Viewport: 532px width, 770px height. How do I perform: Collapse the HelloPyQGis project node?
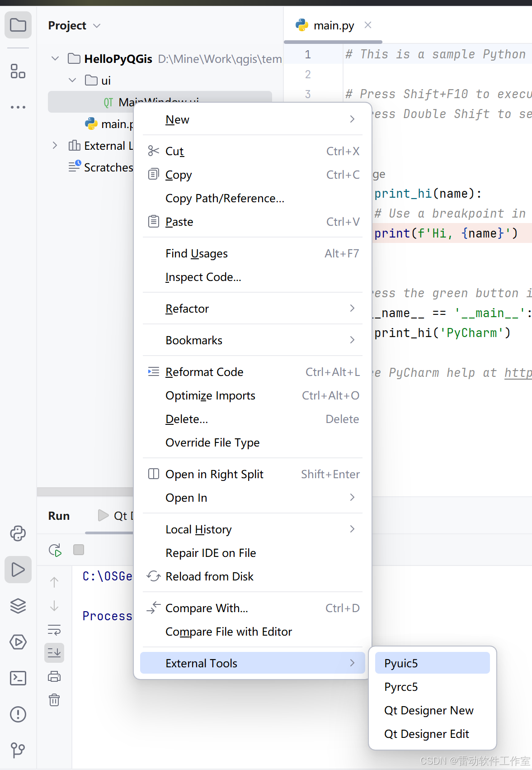(x=55, y=58)
